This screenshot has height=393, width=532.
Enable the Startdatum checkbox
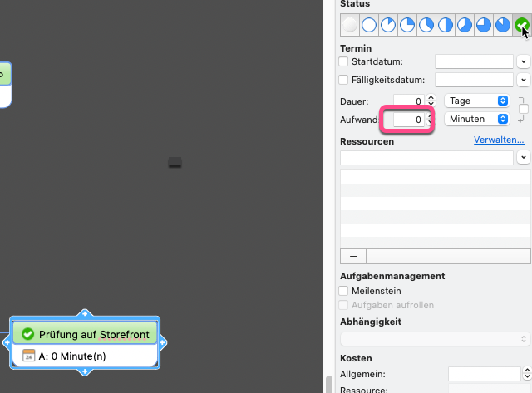point(344,61)
